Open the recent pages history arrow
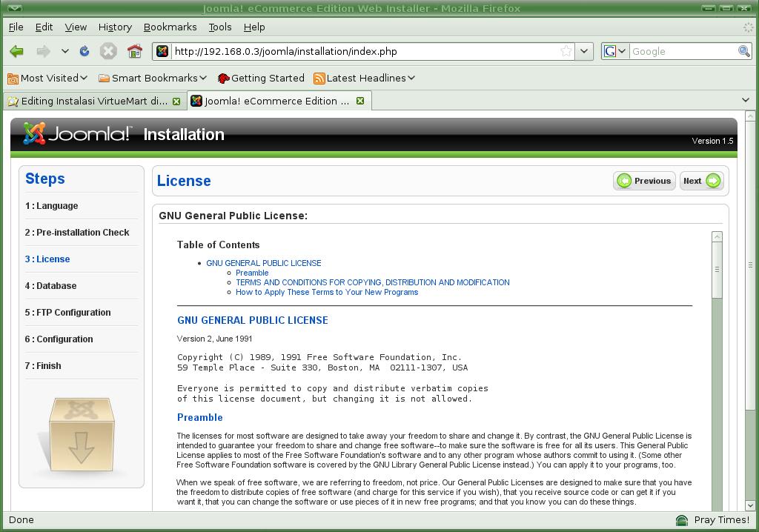Screen dimensions: 759x532 tap(65, 51)
